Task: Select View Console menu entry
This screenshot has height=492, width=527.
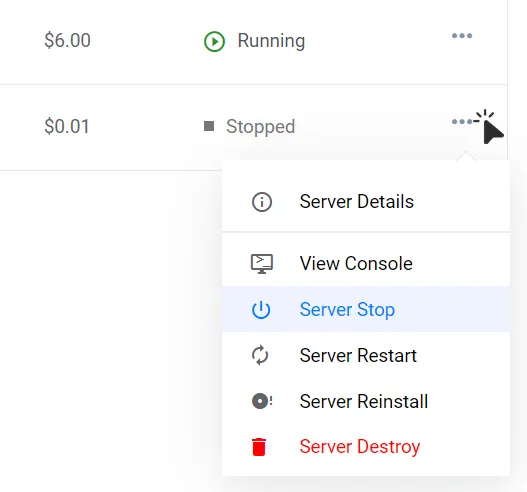Action: 366,263
